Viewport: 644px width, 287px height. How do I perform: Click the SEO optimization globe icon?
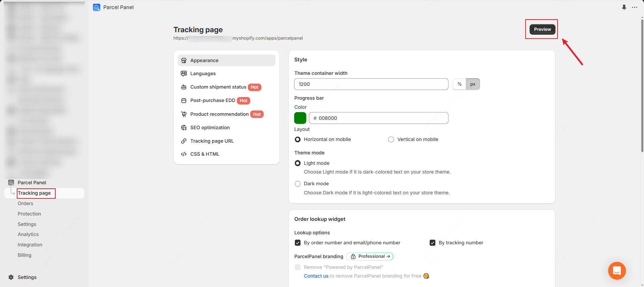coord(184,128)
